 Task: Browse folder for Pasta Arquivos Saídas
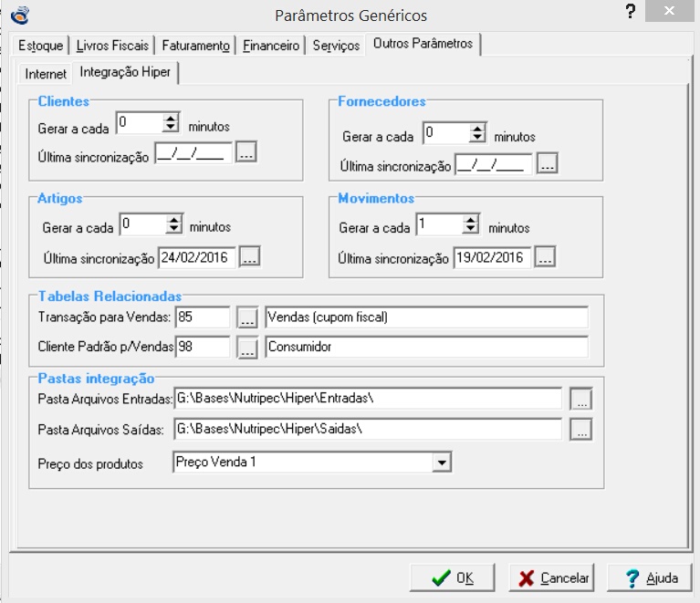(581, 430)
